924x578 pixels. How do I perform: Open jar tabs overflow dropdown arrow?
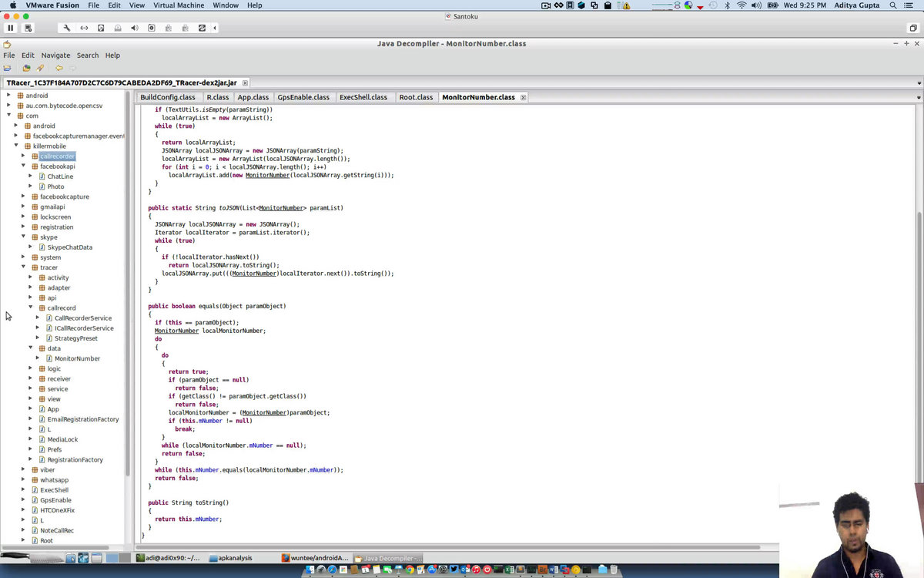pyautogui.click(x=918, y=82)
